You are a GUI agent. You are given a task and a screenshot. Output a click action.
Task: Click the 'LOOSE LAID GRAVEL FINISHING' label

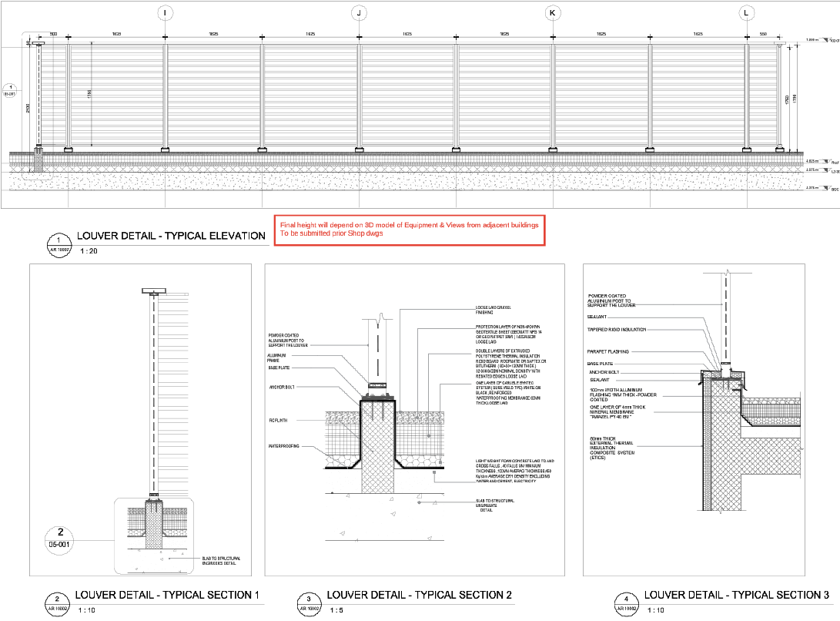pos(493,310)
